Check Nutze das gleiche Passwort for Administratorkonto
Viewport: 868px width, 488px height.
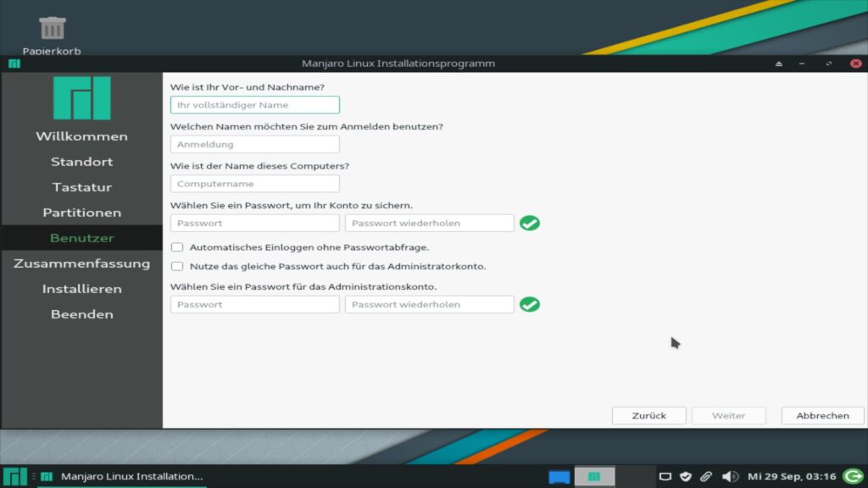[x=177, y=266]
